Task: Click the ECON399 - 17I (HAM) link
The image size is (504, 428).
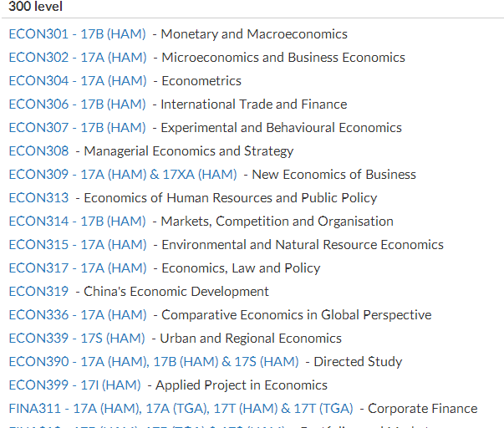Action: [74, 385]
